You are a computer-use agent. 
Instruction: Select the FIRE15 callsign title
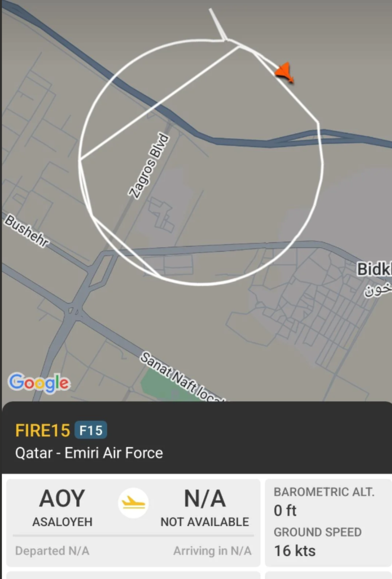pos(43,430)
